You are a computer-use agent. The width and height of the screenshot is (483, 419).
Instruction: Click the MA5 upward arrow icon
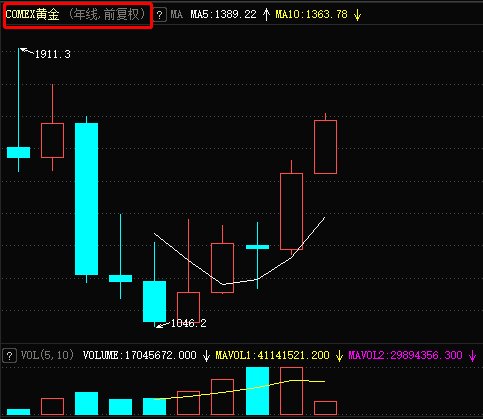point(266,15)
